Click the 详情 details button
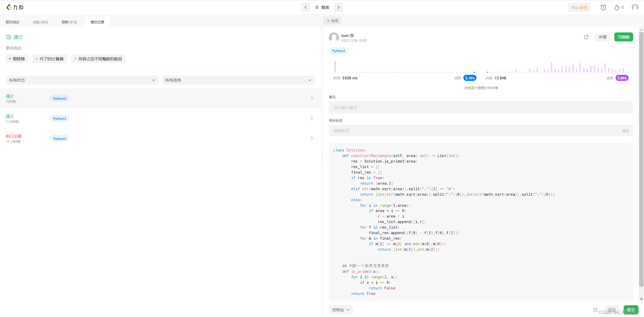 coord(602,37)
